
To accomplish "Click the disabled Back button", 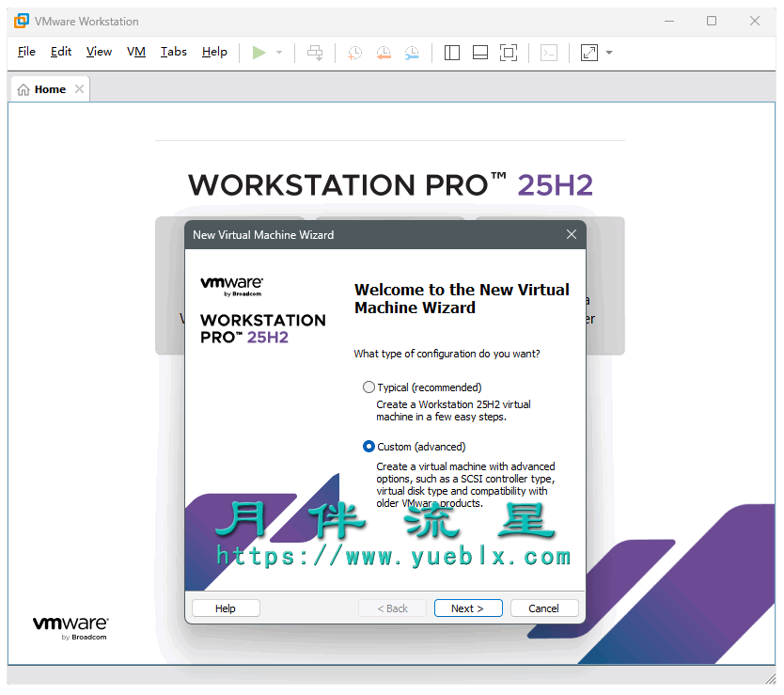I will 393,608.
